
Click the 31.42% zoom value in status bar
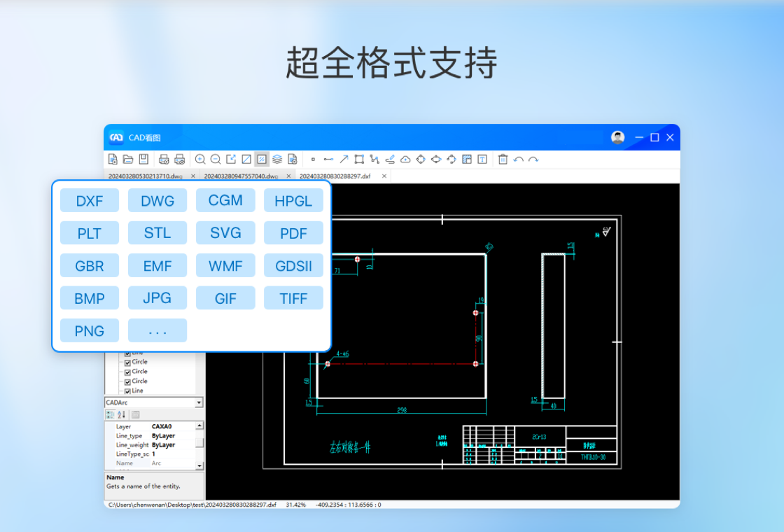[295, 505]
